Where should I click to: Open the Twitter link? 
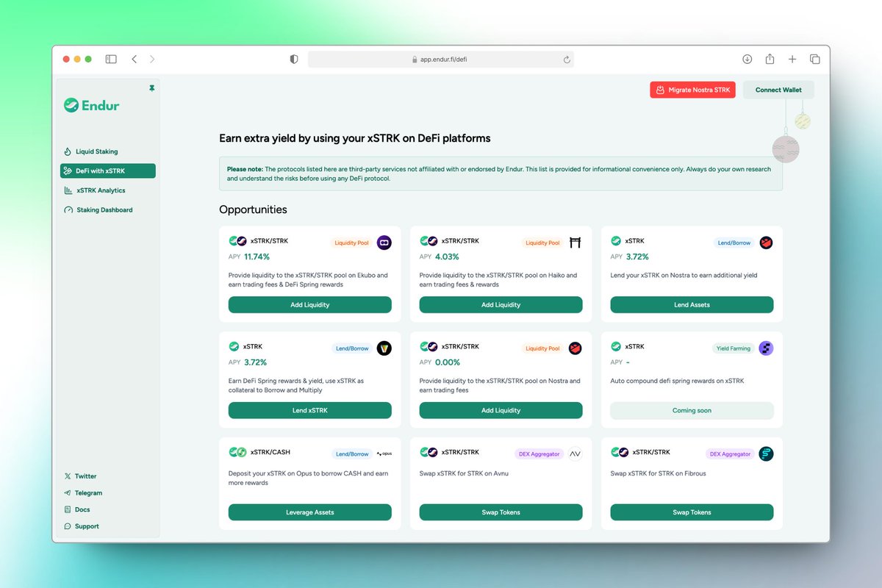coord(81,476)
